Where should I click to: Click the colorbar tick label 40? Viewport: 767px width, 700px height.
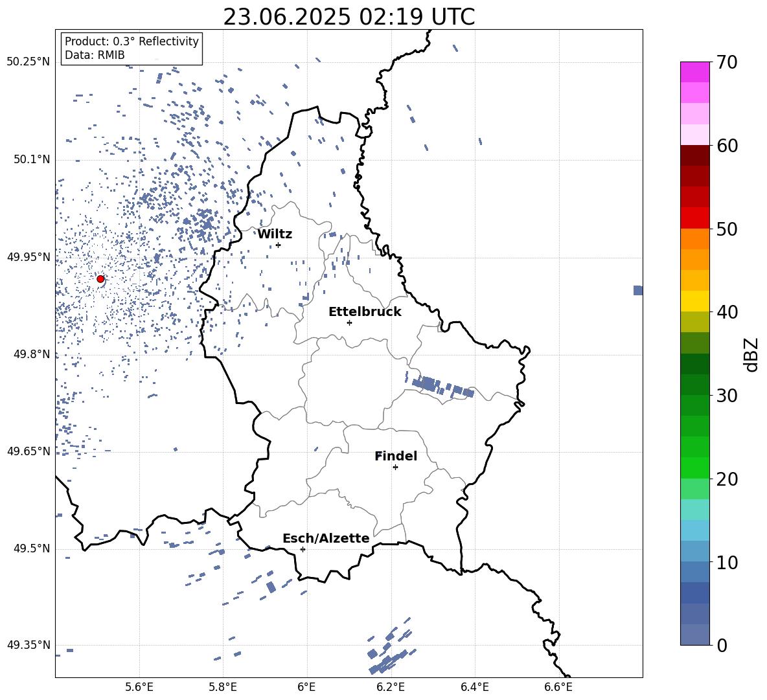point(727,312)
